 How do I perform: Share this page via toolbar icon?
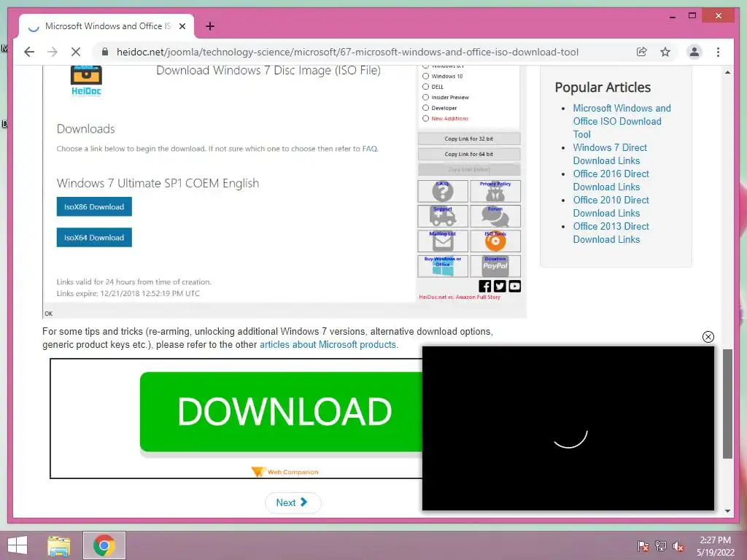coord(642,52)
